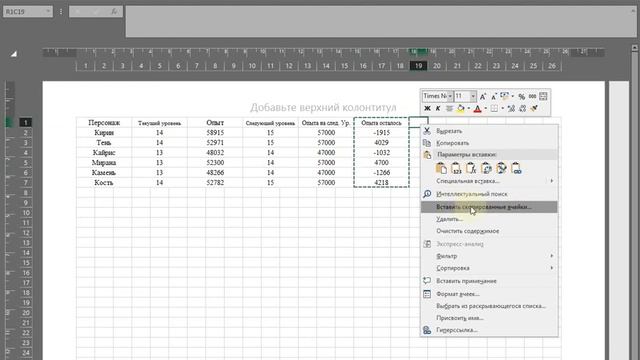Image resolution: width=640 pixels, height=360 pixels.
Task: Click the red font color A icon
Action: click(x=478, y=109)
